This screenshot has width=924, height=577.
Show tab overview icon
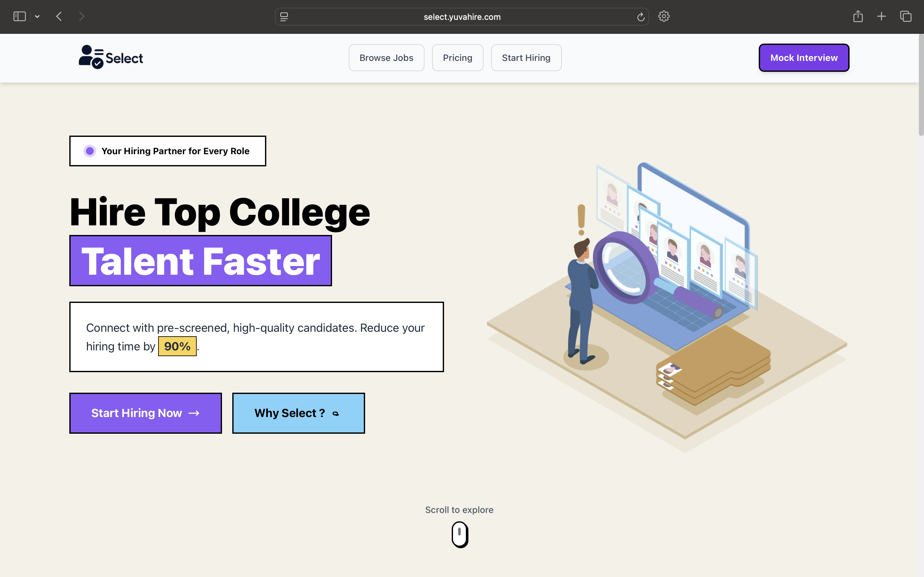coord(906,16)
